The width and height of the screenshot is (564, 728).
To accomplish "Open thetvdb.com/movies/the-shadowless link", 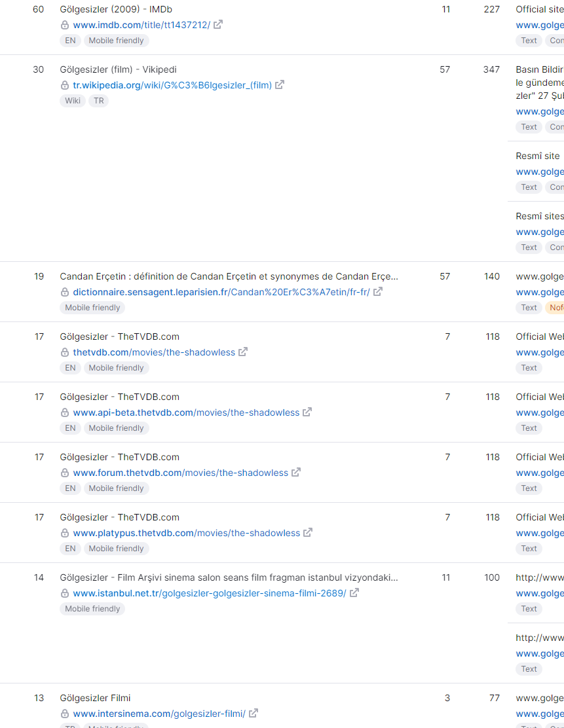I will [x=154, y=352].
